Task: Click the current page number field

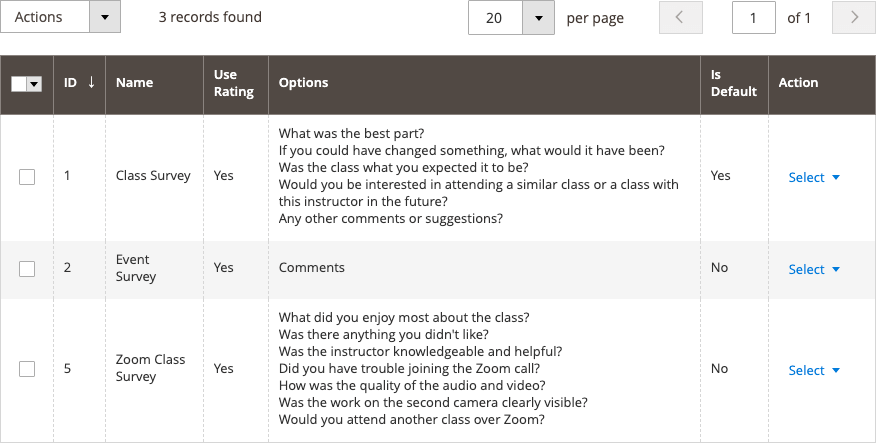Action: (754, 18)
